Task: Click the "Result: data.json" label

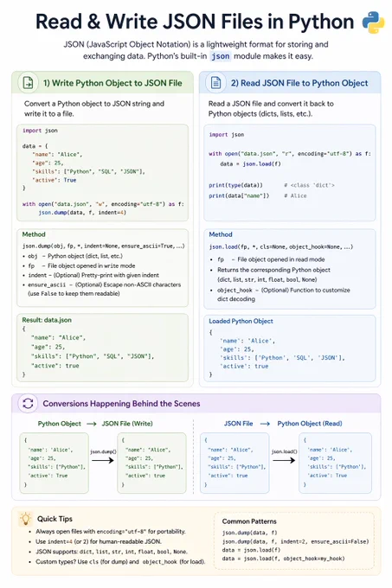Action: (x=47, y=320)
